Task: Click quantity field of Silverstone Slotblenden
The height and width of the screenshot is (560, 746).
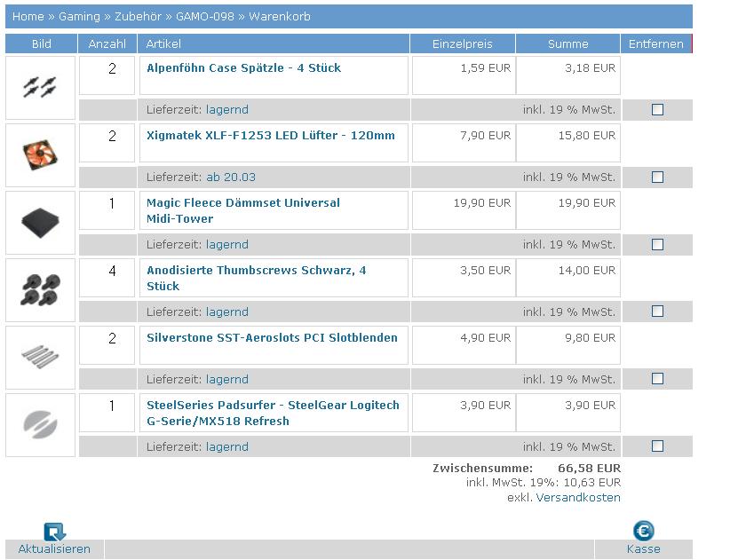Action: click(x=107, y=345)
